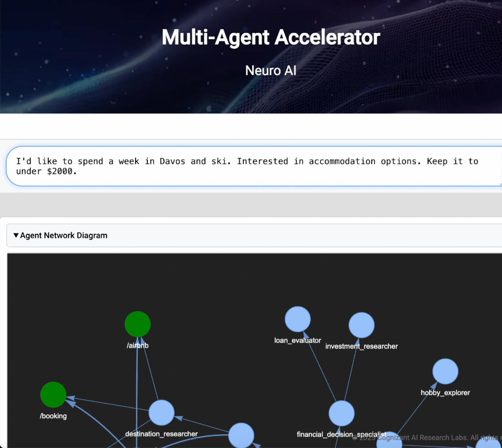This screenshot has height=448, width=502.
Task: Click the Cognizant AI Research Labs copyright notice
Action: click(x=425, y=438)
